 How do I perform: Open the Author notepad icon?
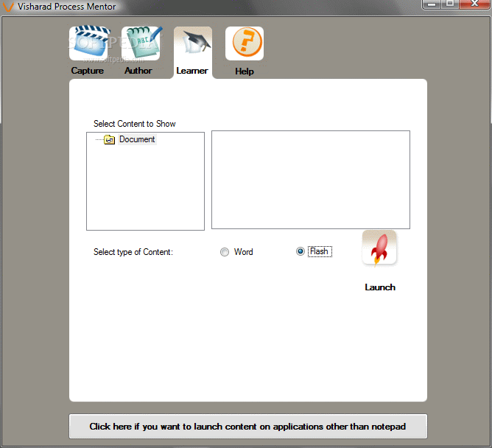click(142, 43)
